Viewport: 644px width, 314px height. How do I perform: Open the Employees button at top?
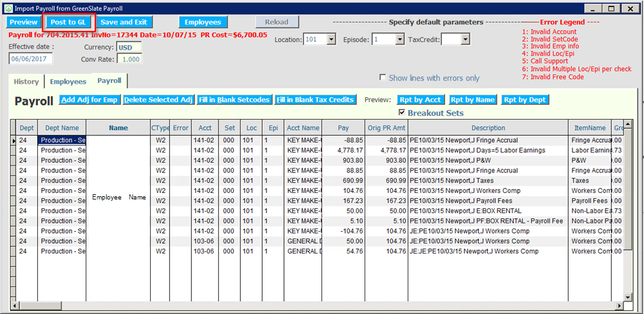[203, 22]
